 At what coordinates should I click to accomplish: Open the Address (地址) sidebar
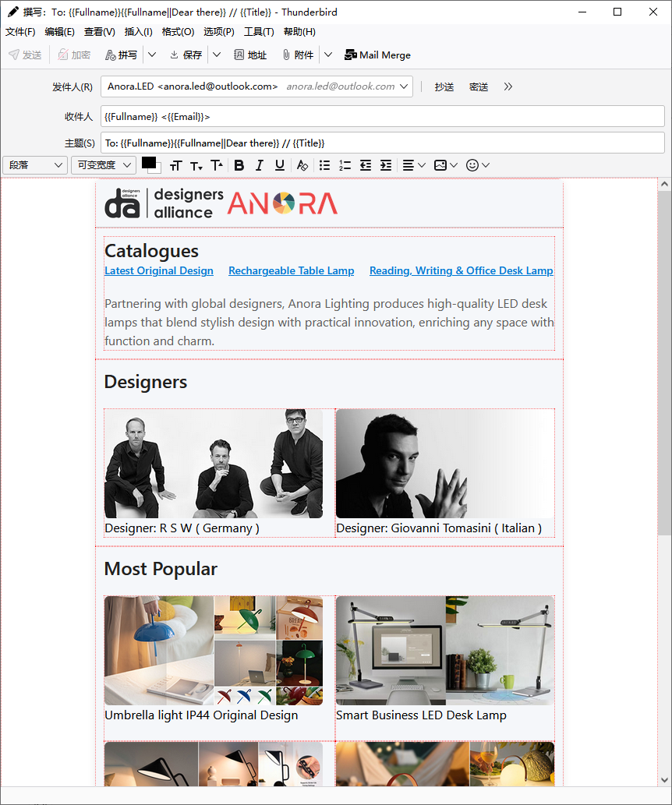251,55
